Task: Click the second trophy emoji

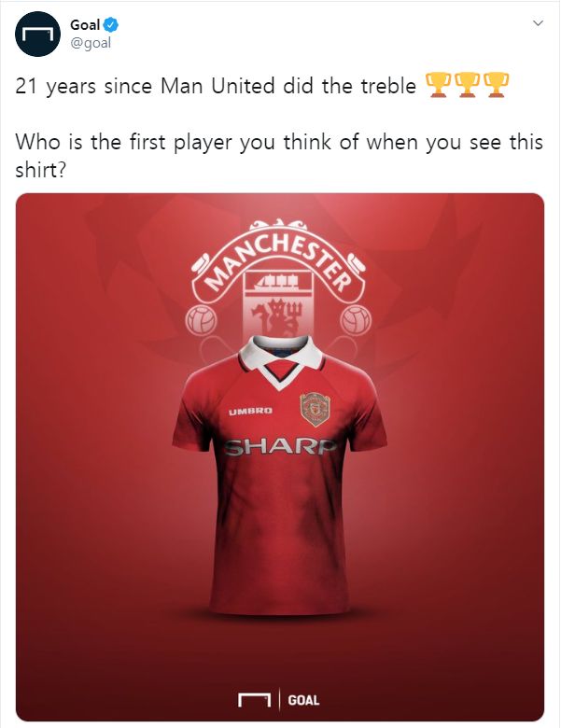Action: 468,85
